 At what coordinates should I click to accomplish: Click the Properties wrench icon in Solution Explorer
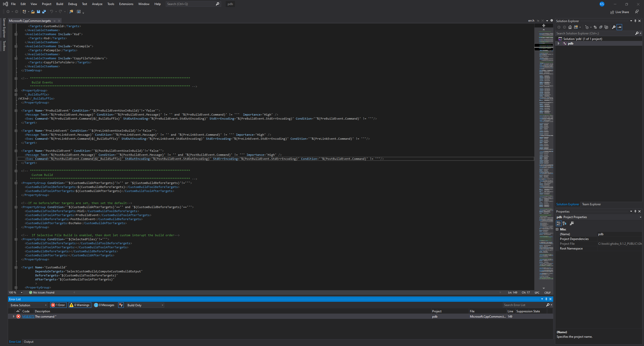pos(614,27)
